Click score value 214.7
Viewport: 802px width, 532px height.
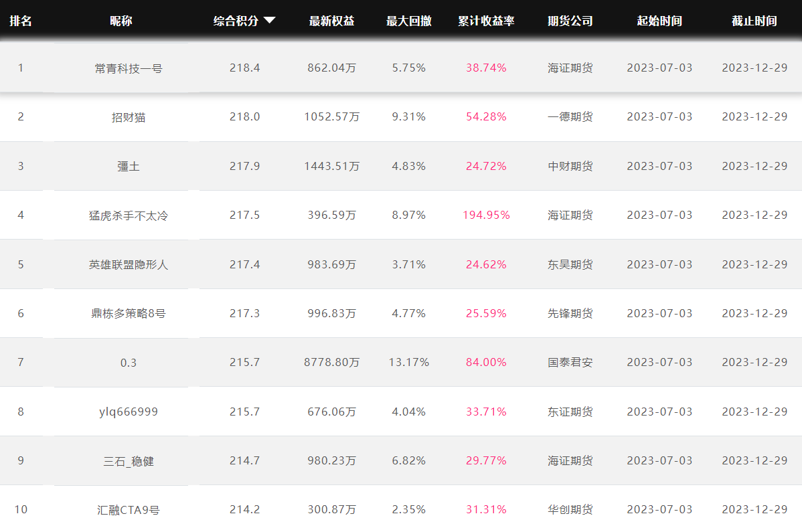[x=244, y=460]
